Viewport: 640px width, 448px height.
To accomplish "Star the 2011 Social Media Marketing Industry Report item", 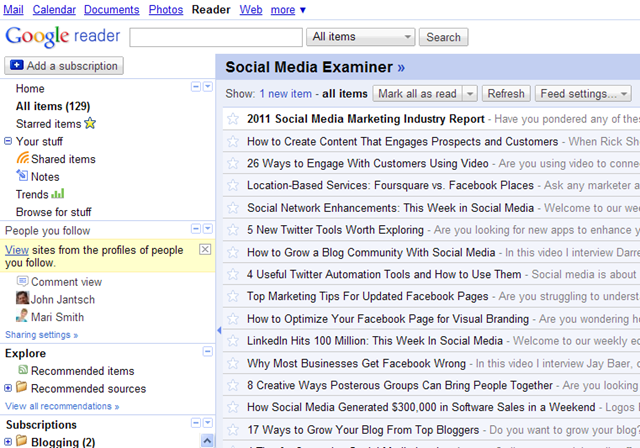I will (233, 119).
